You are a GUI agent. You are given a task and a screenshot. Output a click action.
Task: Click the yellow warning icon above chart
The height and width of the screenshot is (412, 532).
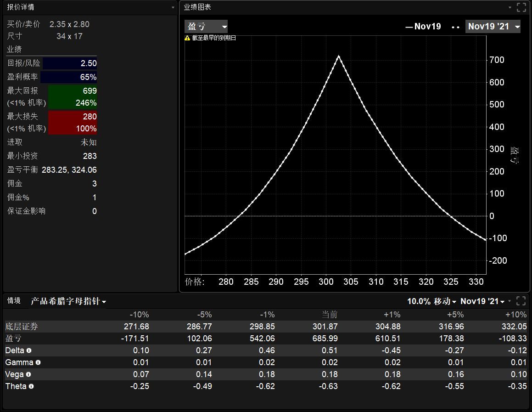(187, 38)
